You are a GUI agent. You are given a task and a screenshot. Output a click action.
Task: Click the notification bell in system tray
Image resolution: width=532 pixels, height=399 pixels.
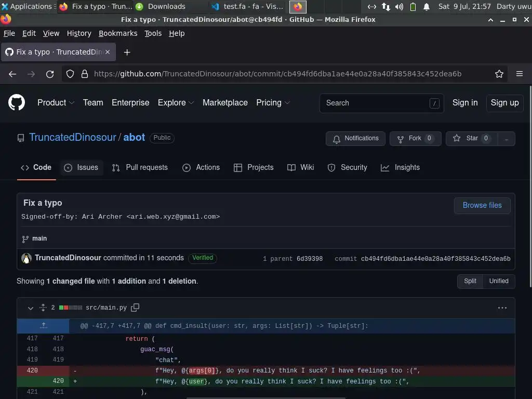[427, 6]
